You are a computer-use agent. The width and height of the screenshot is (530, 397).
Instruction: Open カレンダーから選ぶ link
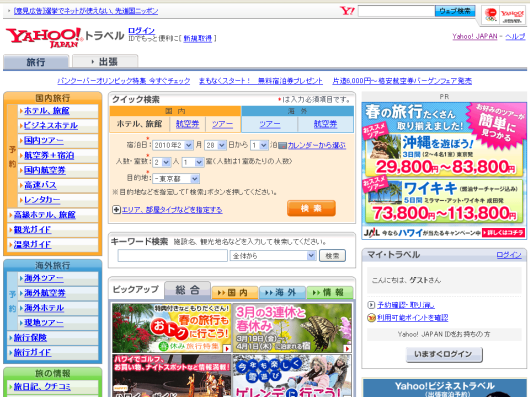tap(317, 145)
